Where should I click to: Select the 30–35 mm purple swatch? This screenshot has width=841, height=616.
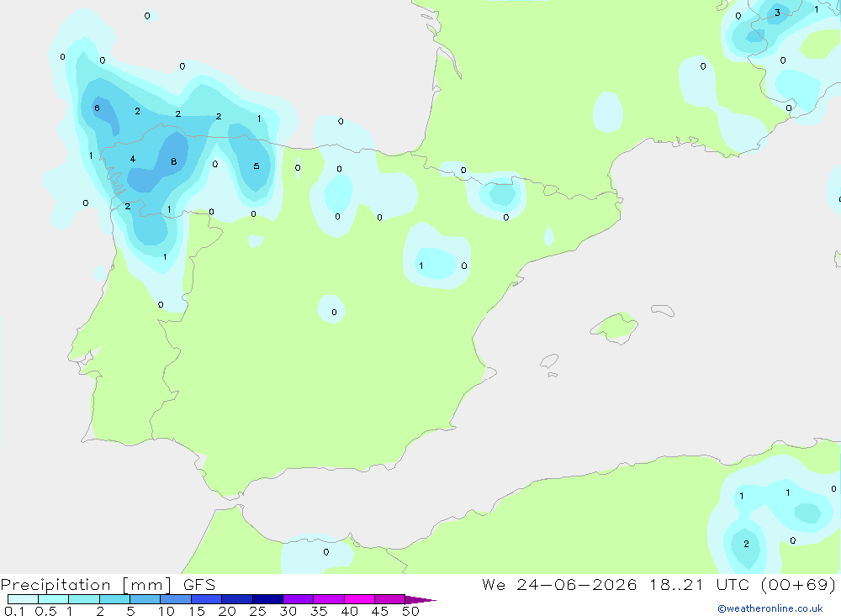298,599
